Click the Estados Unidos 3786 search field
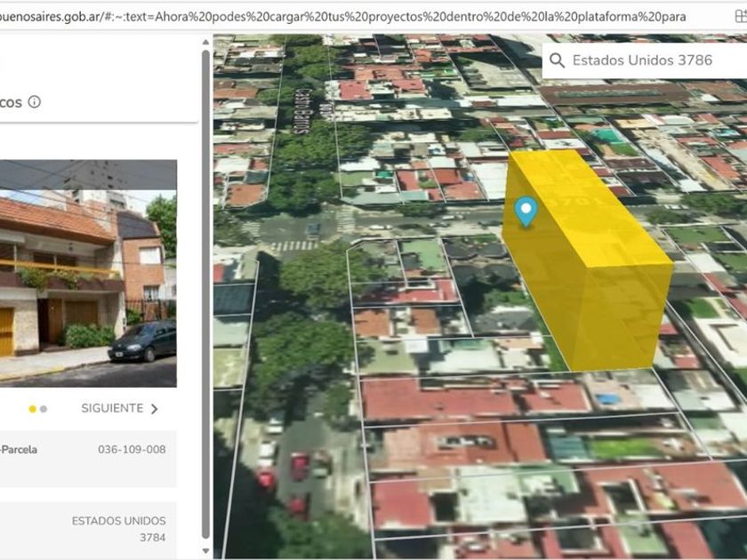 coord(642,60)
